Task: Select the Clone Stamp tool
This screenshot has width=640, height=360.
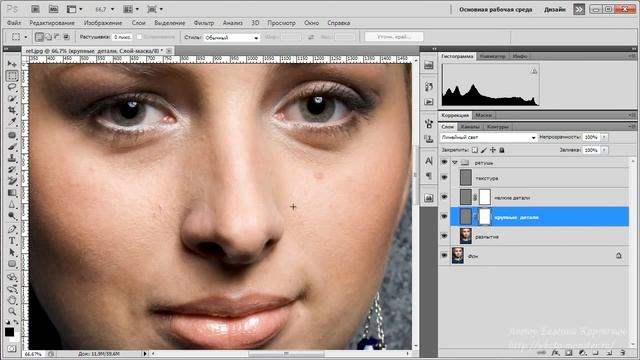Action: click(x=12, y=158)
